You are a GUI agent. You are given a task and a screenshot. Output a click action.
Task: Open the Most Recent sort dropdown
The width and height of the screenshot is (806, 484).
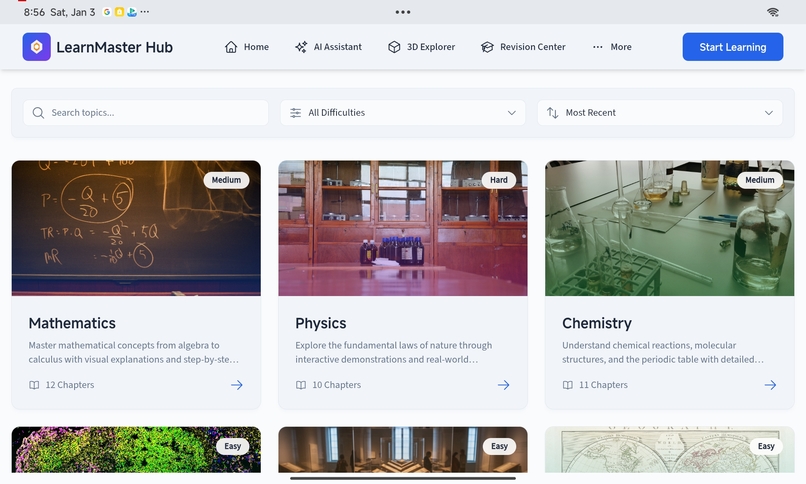tap(660, 113)
